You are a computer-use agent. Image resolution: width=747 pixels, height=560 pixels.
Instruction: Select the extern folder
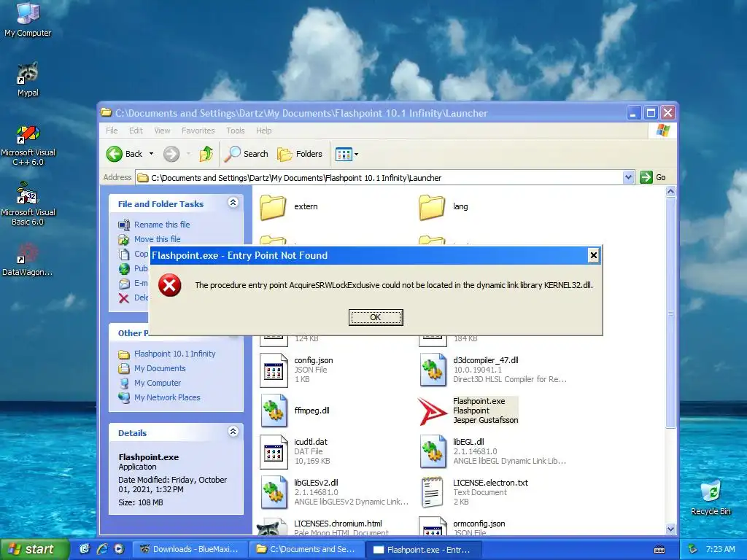click(x=273, y=207)
